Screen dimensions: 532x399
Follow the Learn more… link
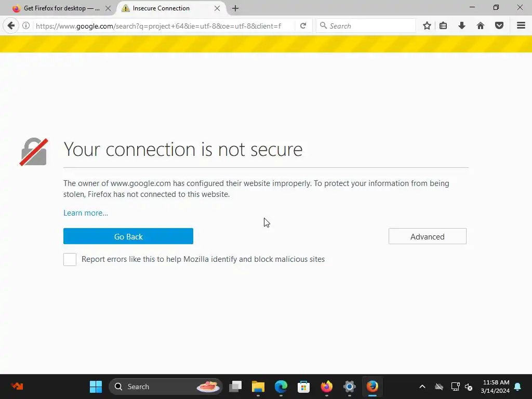(x=86, y=213)
